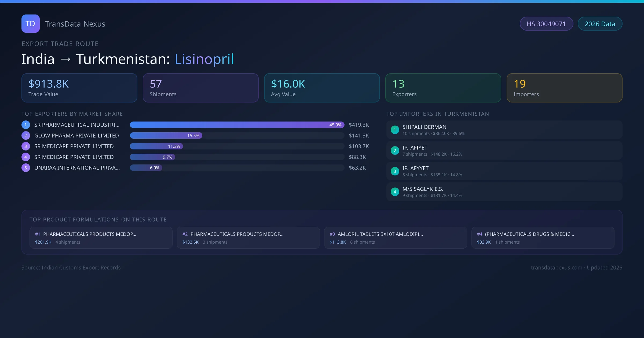Image resolution: width=644 pixels, height=338 pixels.
Task: Click rank 5 badge beside Unaraa International
Action: (25, 168)
